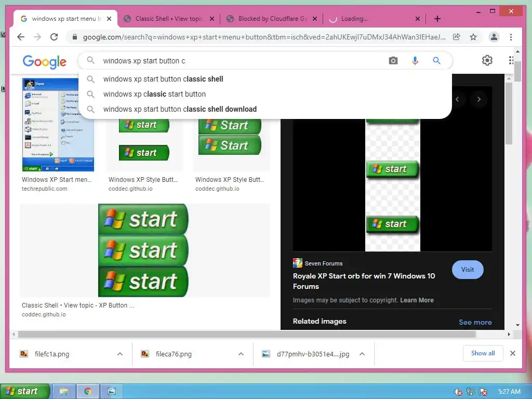Choose suggestion ending 'classic shell download'

265,109
